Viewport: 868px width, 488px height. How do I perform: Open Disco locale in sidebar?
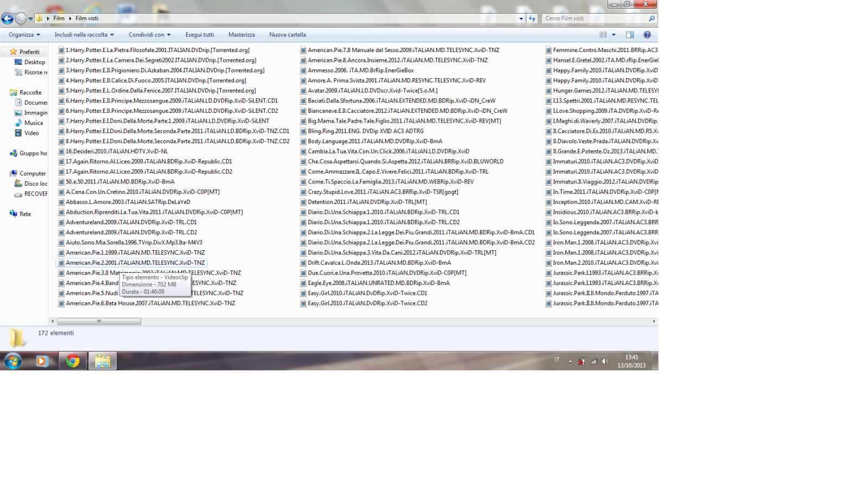36,184
